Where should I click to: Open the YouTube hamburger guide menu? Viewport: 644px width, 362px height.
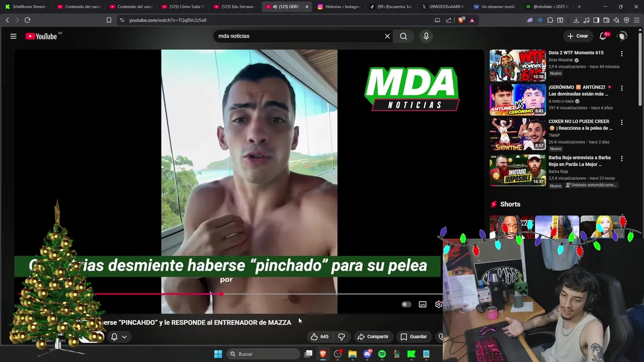(x=14, y=36)
